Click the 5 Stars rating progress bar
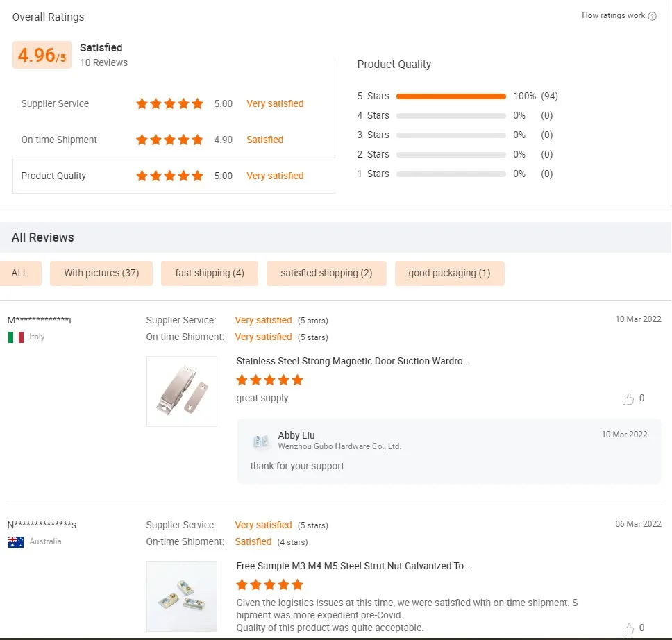The width and height of the screenshot is (672, 640). click(451, 96)
